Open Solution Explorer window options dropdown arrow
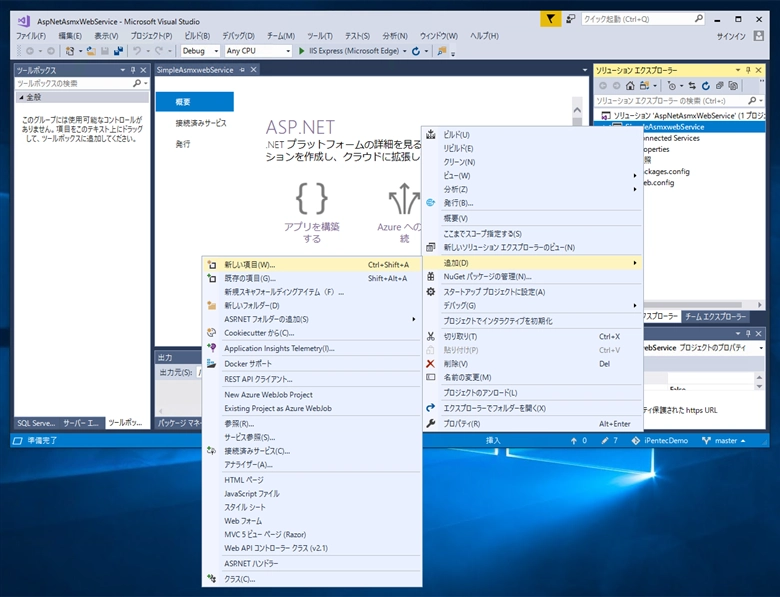 point(738,70)
